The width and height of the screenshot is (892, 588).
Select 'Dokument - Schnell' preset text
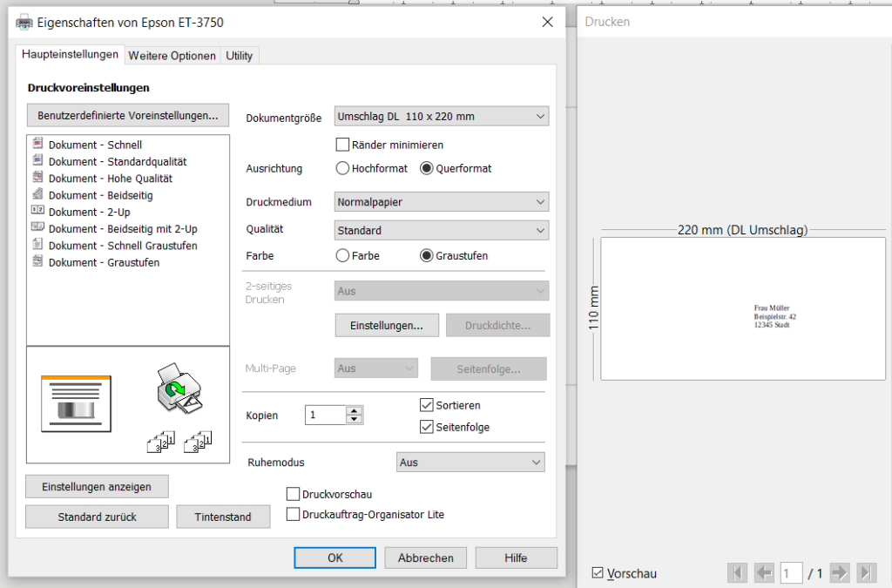pyautogui.click(x=95, y=145)
